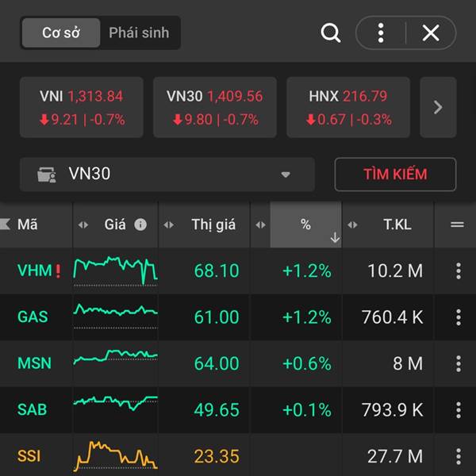
Task: Open the search magnifier icon
Action: 330,33
